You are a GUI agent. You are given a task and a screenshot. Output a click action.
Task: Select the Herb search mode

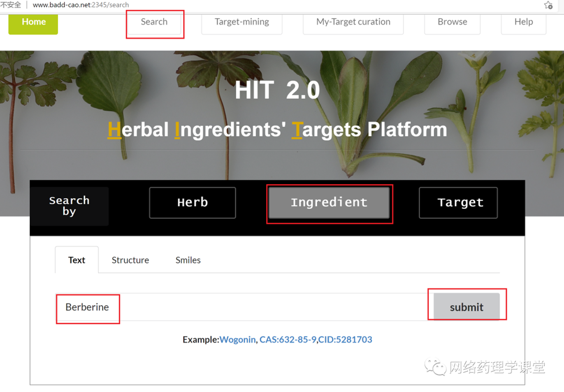(192, 202)
